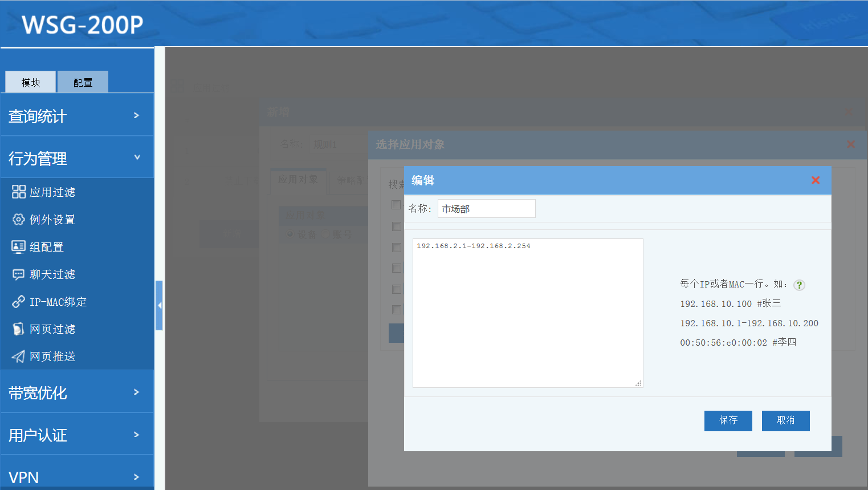The height and width of the screenshot is (490, 868).
Task: Open the green help question mark icon
Action: (x=799, y=285)
